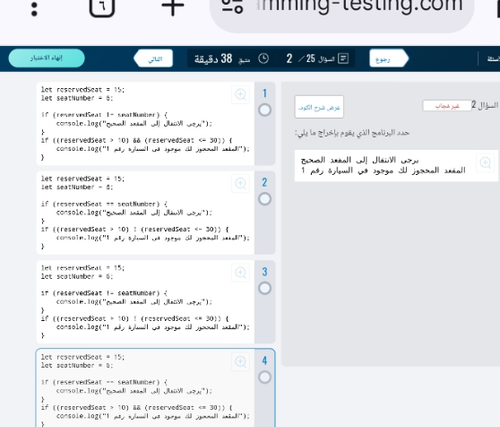Click the output line المقعد المحجوز
Image resolution: width=500 pixels, height=427 pixels.
click(x=383, y=170)
